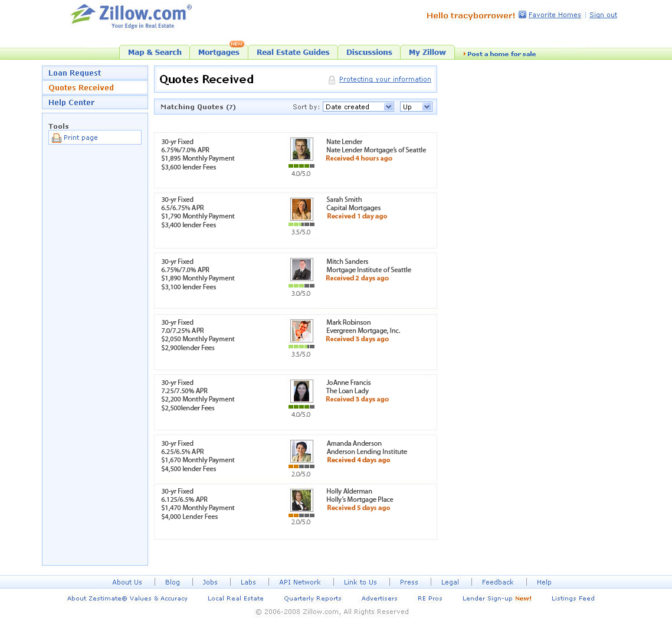Viewport: 672px width, 627px height.
Task: Open Amanda Anderson's profile photo
Action: 301,451
